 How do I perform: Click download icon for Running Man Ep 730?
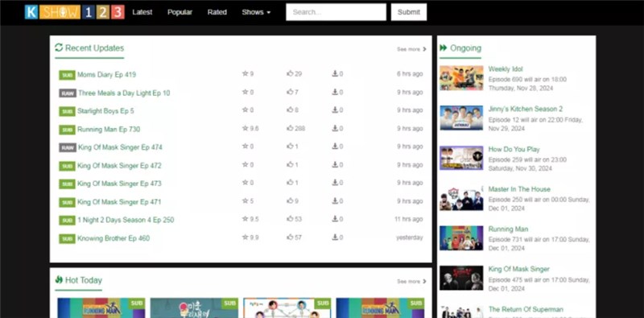pos(335,128)
